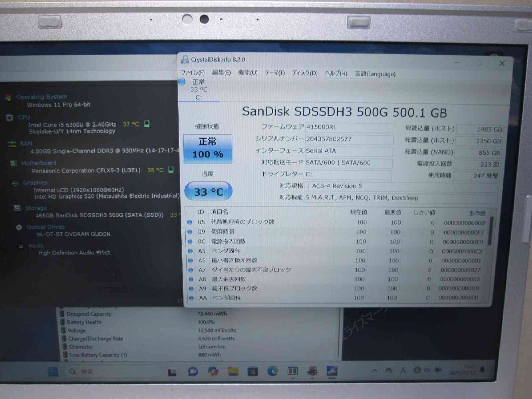The width and height of the screenshot is (532, 399).
Task: Open the ヘルプ(H) menu
Action: click(336, 74)
